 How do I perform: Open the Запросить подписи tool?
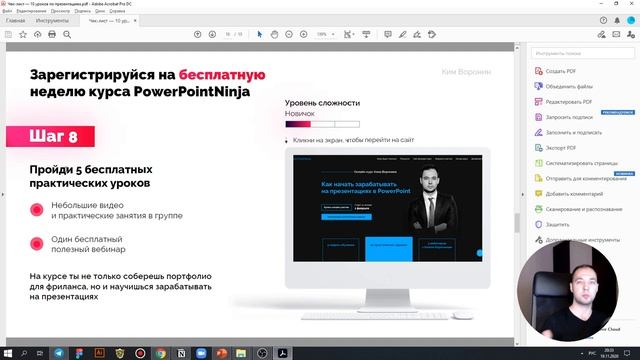pos(563,117)
